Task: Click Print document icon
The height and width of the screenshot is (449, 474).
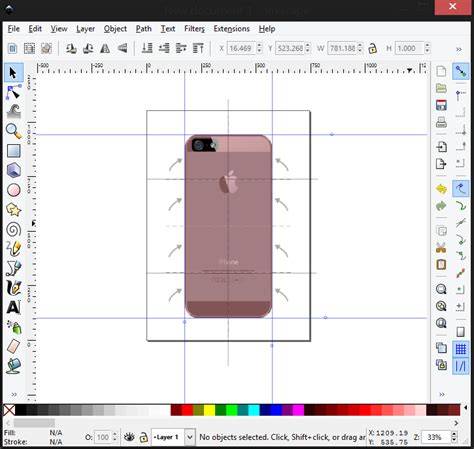Action: click(x=441, y=122)
